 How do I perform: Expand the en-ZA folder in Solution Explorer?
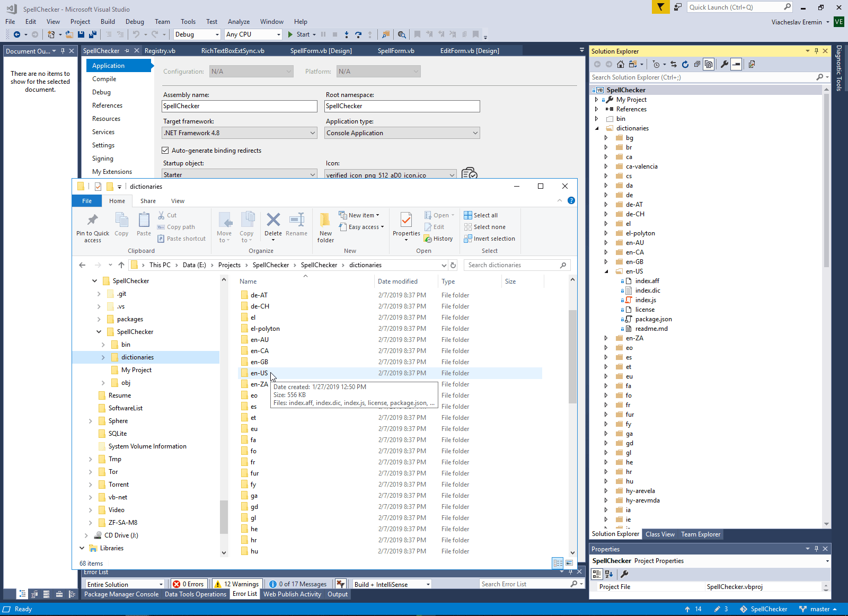coord(606,338)
